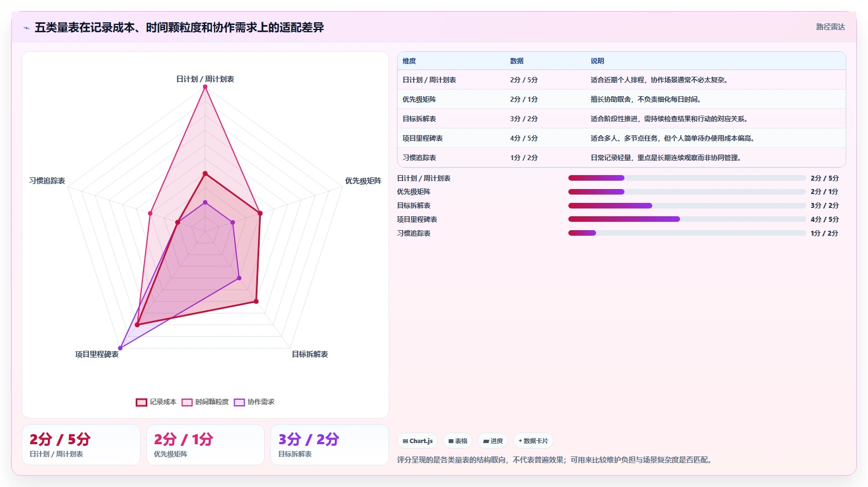Click the table description 擅长协助取舍，不负责细化每日时间。
The height and width of the screenshot is (487, 868).
pos(647,100)
